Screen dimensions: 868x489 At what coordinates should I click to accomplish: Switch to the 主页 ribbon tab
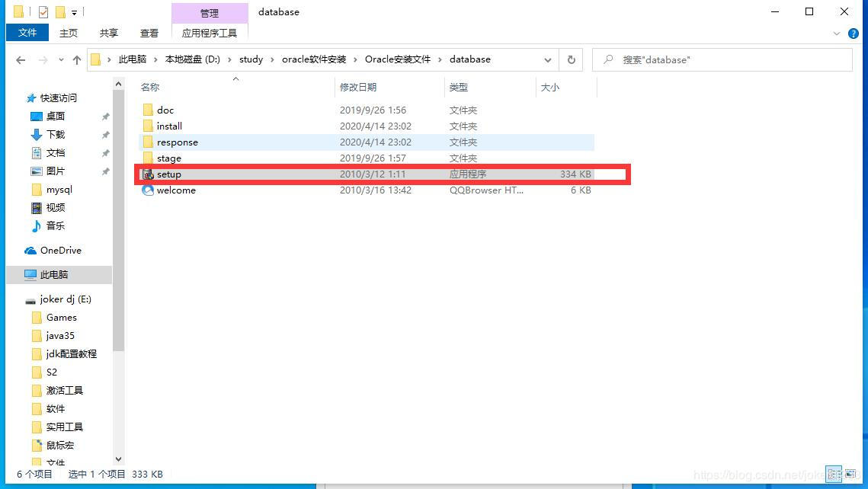point(68,34)
